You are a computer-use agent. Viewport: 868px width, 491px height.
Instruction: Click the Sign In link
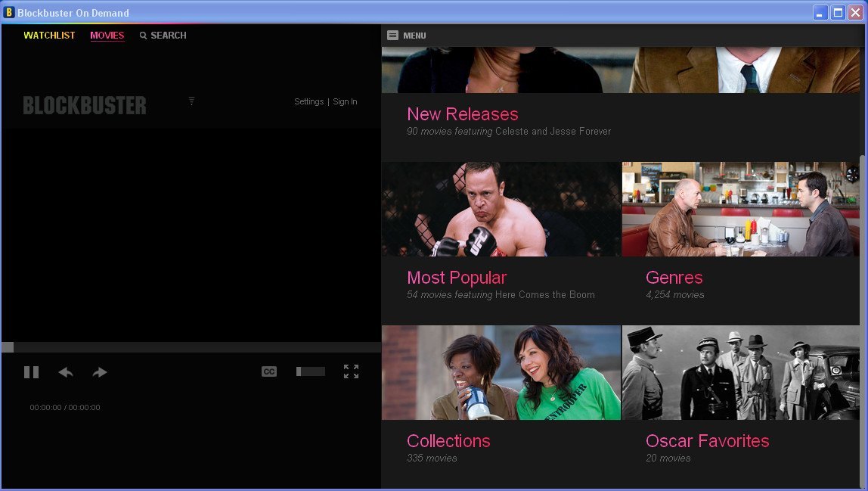(345, 101)
